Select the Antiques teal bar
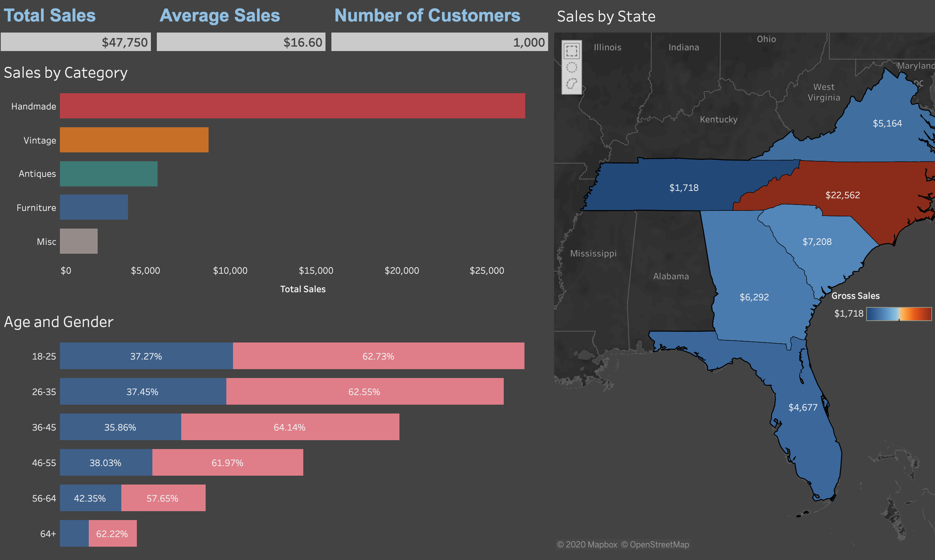The height and width of the screenshot is (560, 935). coord(108,173)
